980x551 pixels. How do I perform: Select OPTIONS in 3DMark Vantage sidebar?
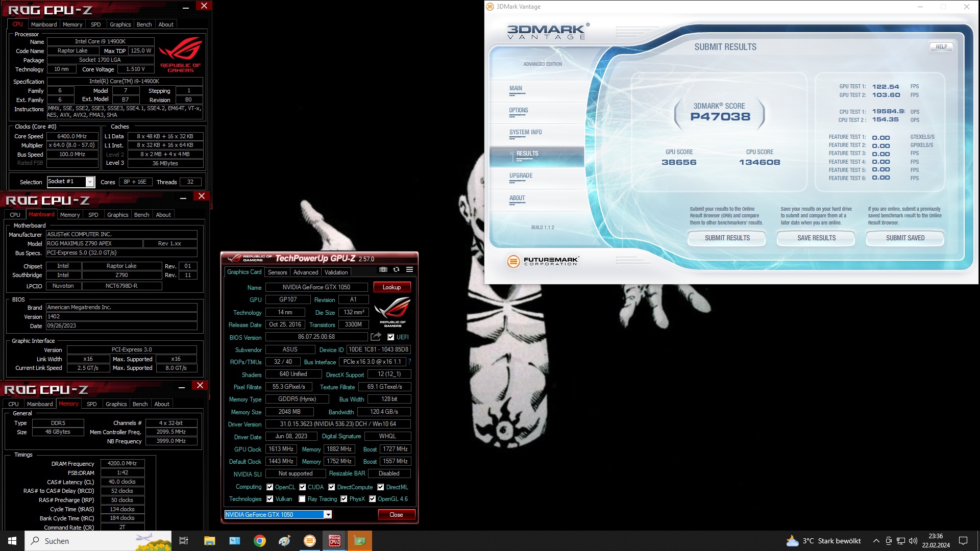519,111
